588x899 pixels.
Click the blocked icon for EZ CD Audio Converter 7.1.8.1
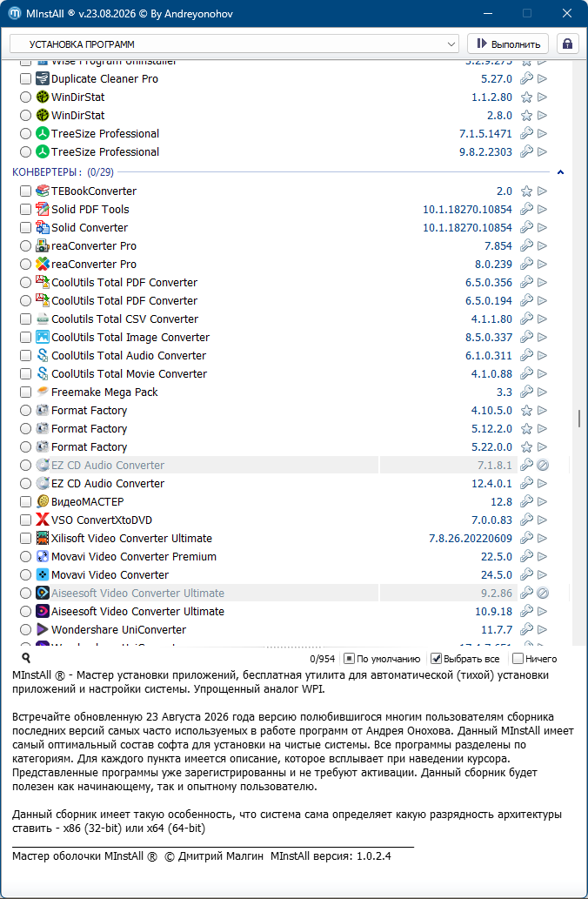point(543,465)
